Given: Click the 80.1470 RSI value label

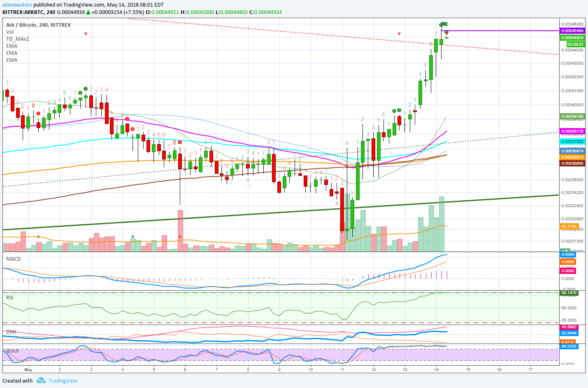Looking at the screenshot, I should (569, 293).
